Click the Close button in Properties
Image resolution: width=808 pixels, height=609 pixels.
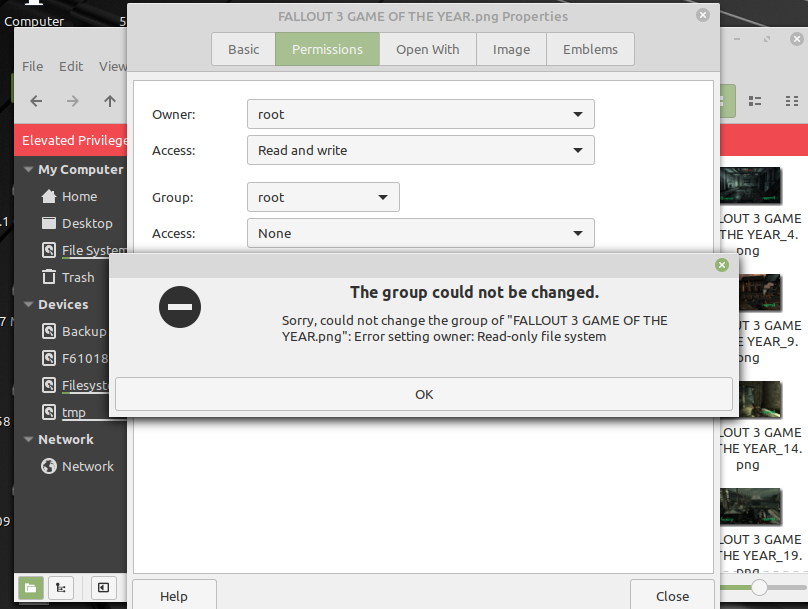[x=672, y=596]
